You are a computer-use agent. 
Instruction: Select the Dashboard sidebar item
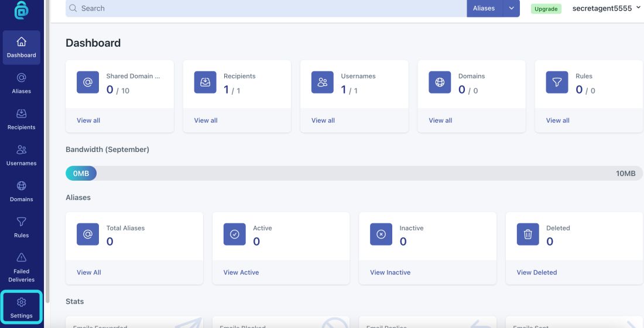[21, 47]
